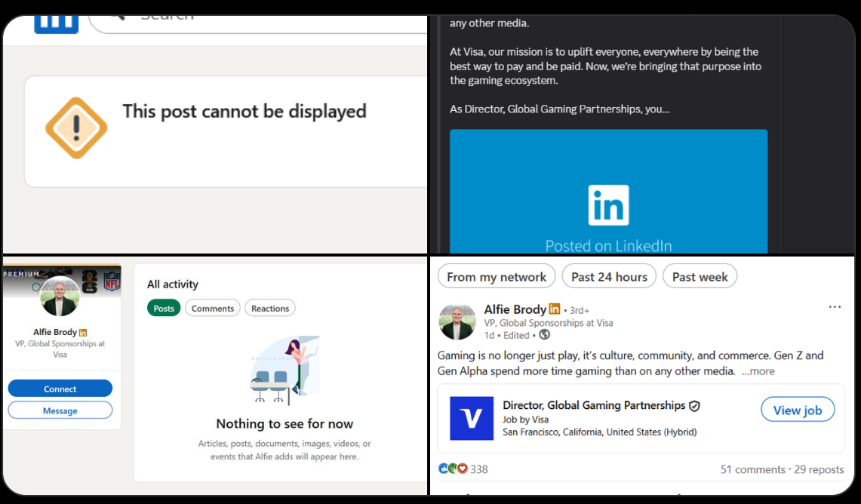Expand the post text via "...more"
861x504 pixels.
point(758,371)
